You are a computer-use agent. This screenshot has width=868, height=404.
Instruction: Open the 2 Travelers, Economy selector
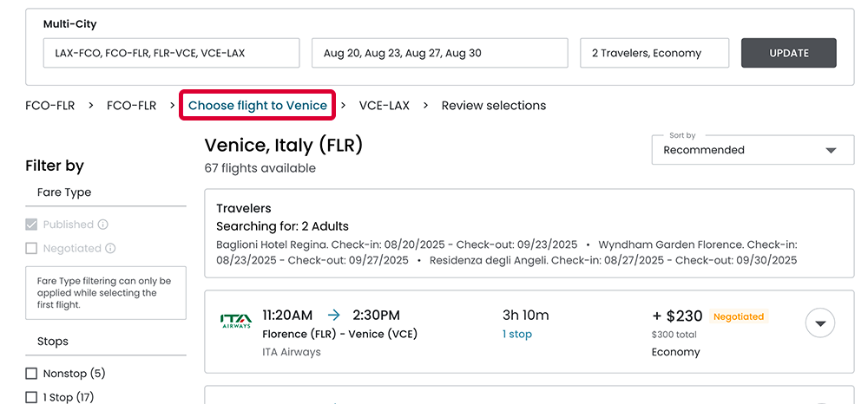654,53
